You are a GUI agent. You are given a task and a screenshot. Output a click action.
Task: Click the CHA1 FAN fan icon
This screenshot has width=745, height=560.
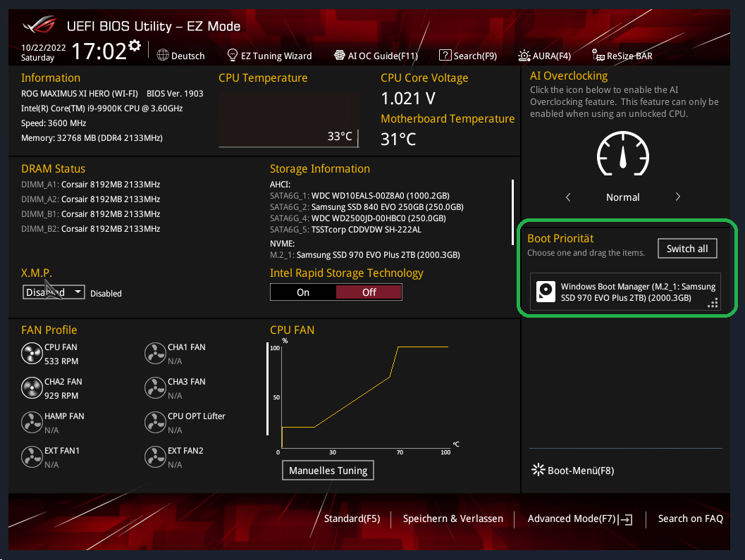[155, 354]
